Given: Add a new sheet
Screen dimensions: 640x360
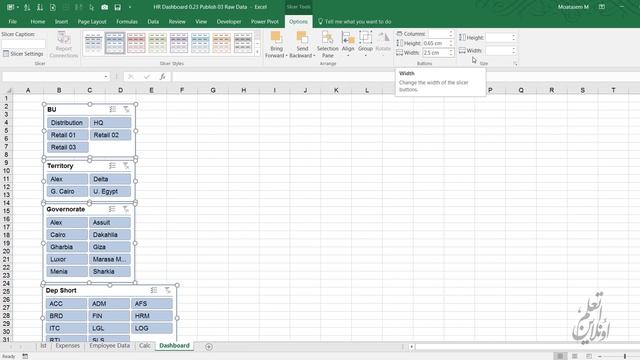Looking at the screenshot, I should (x=209, y=347).
